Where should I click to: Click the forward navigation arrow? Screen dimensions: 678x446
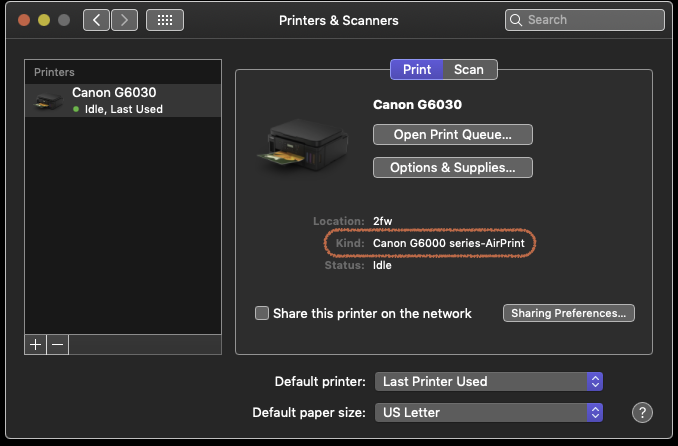point(124,20)
